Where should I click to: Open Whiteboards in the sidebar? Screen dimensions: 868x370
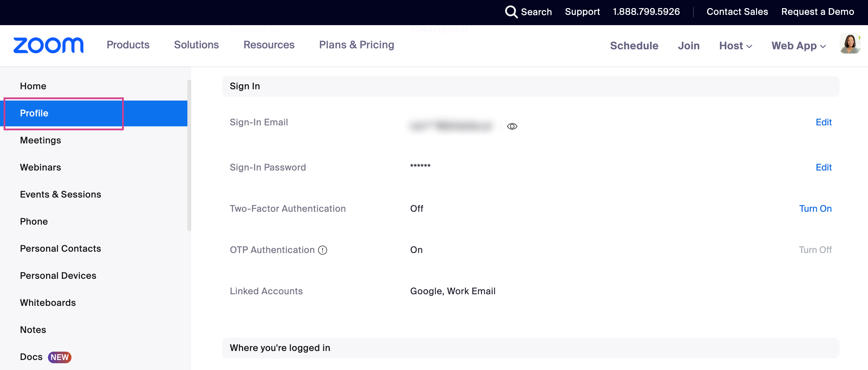coord(48,303)
